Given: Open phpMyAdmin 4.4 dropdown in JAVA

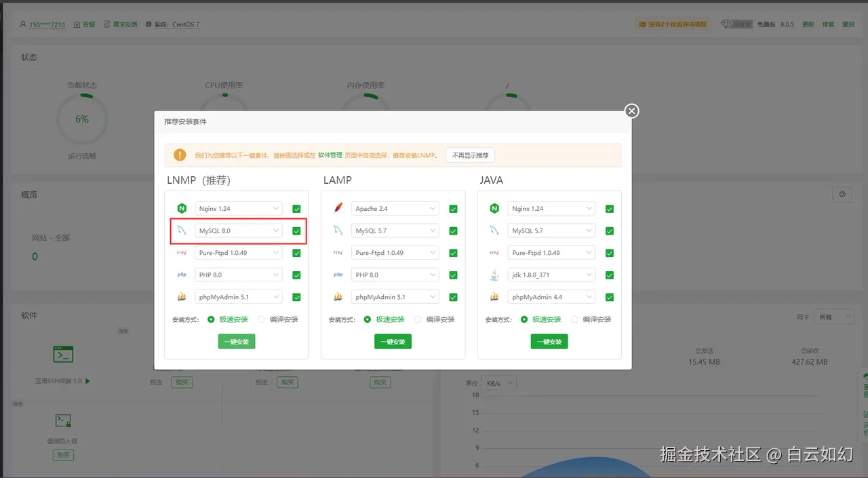Looking at the screenshot, I should click(x=551, y=297).
